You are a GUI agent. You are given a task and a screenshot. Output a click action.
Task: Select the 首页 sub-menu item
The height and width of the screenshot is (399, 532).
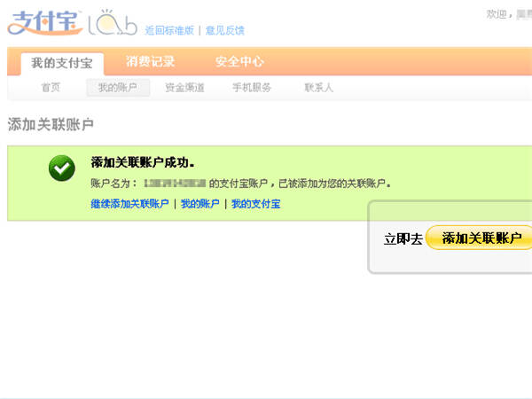(51, 88)
